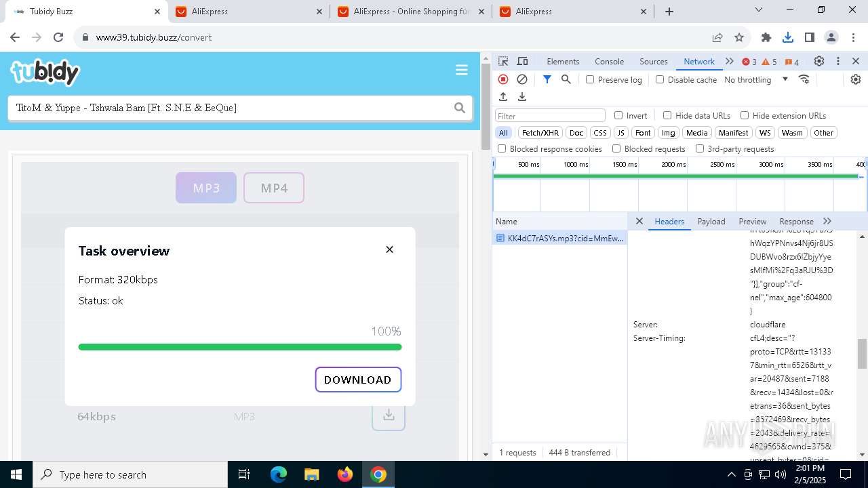Open the Chrome three-dot menu

(852, 37)
